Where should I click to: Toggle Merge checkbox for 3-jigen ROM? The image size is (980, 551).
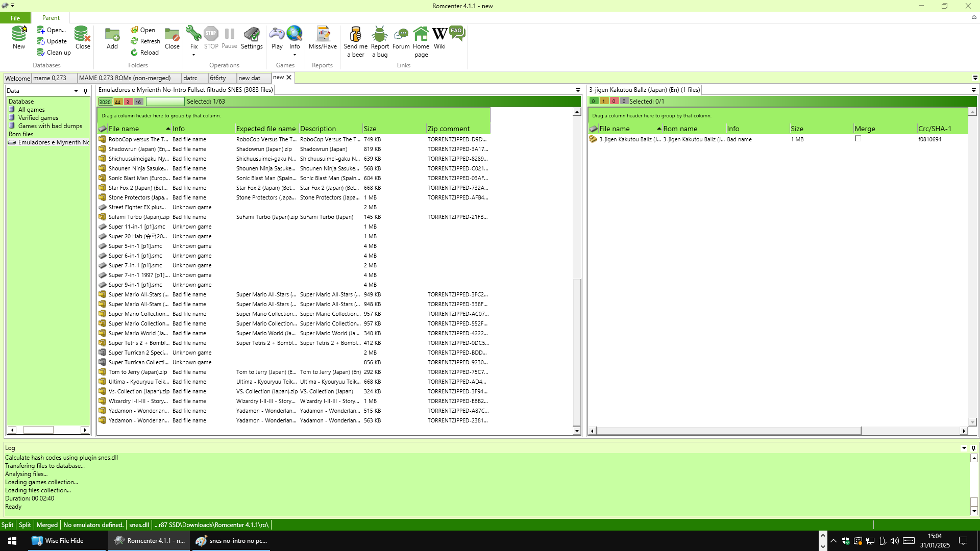858,139
